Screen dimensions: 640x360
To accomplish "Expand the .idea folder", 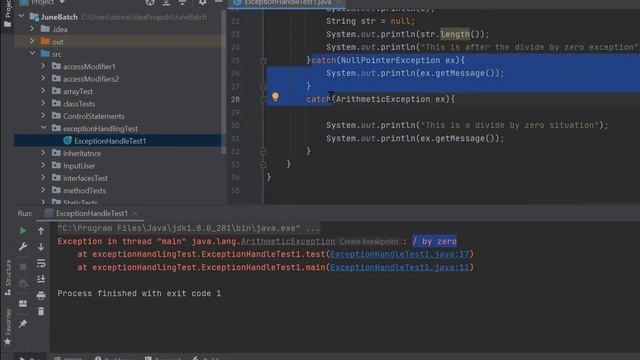I will click(x=32, y=29).
